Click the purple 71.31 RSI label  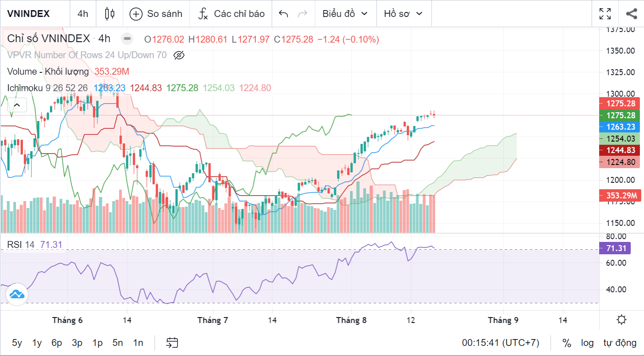pyautogui.click(x=616, y=248)
